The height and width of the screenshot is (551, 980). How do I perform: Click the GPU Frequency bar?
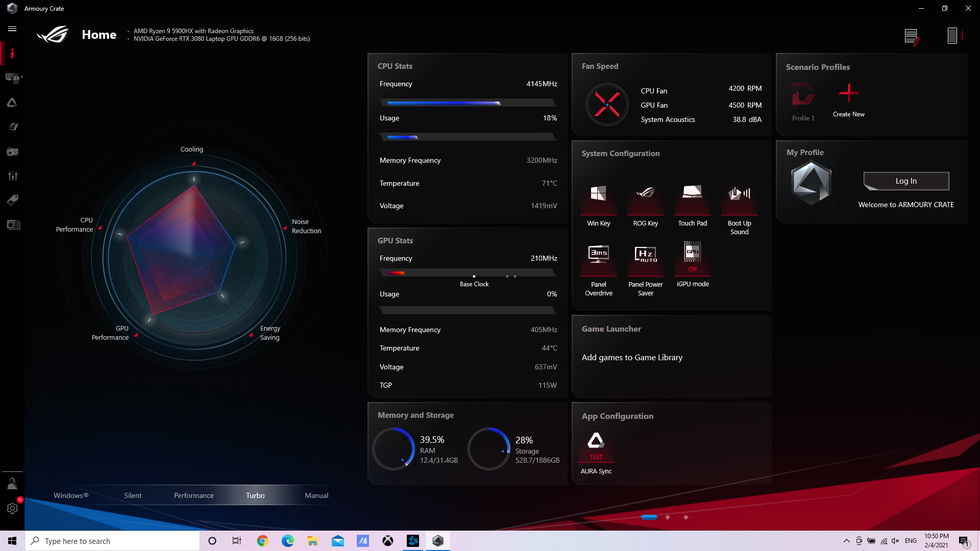(468, 273)
